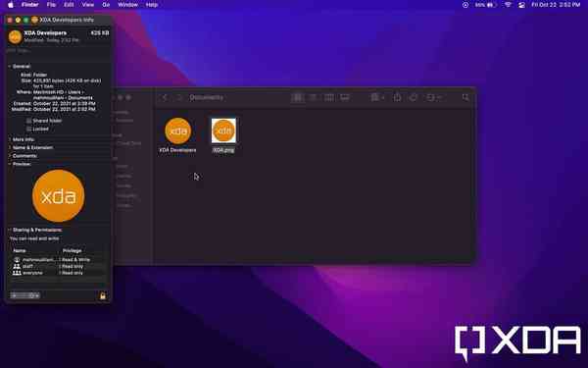This screenshot has height=368, width=588.
Task: Switch Finder to icon view
Action: (297, 97)
